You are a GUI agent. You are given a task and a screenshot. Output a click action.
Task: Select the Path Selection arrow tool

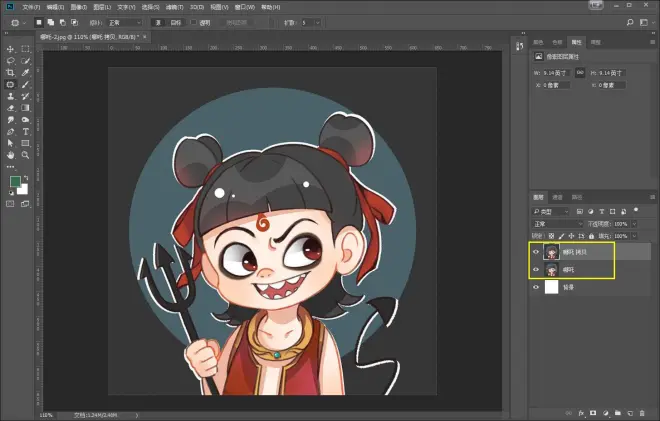(11, 144)
